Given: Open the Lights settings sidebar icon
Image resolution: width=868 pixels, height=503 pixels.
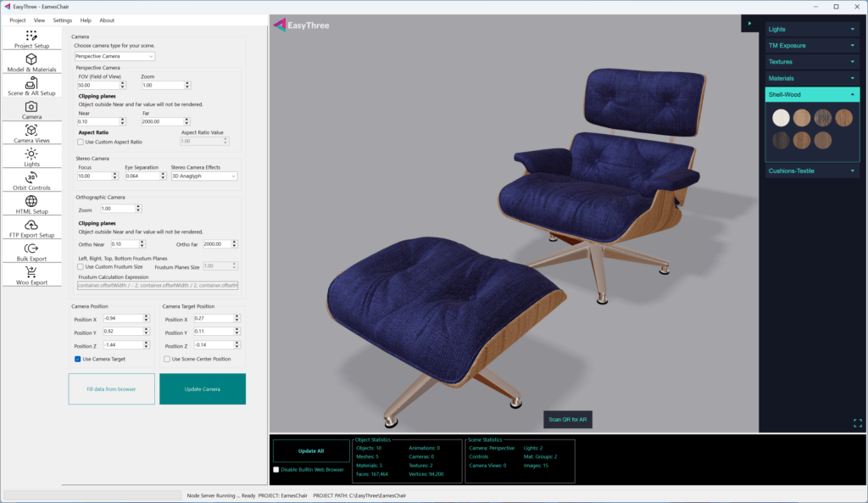Looking at the screenshot, I should point(31,154).
